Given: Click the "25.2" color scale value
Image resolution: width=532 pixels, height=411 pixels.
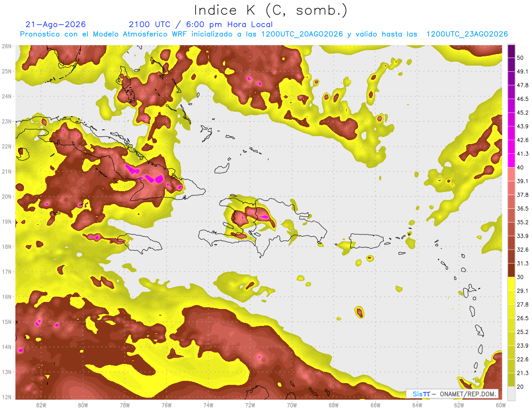Looking at the screenshot, I should pyautogui.click(x=523, y=332).
